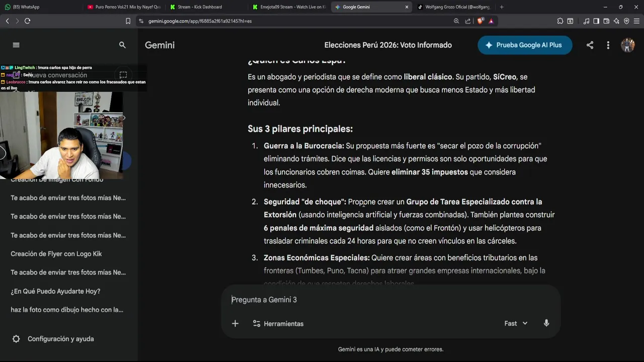
Task: Click the tab-search icon beside the extensions icon
Action: click(570, 21)
